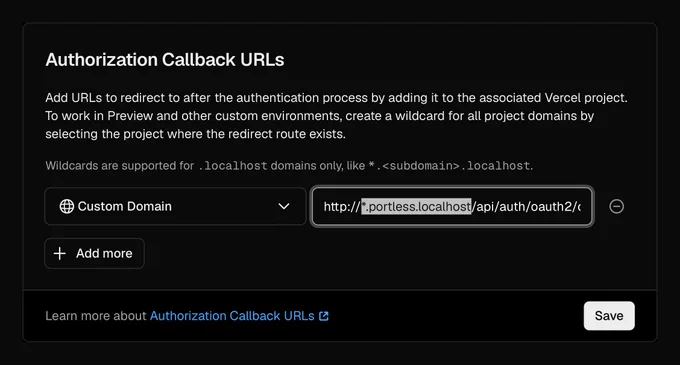680x365 pixels.
Task: Open the Custom Domain dropdown
Action: click(175, 206)
